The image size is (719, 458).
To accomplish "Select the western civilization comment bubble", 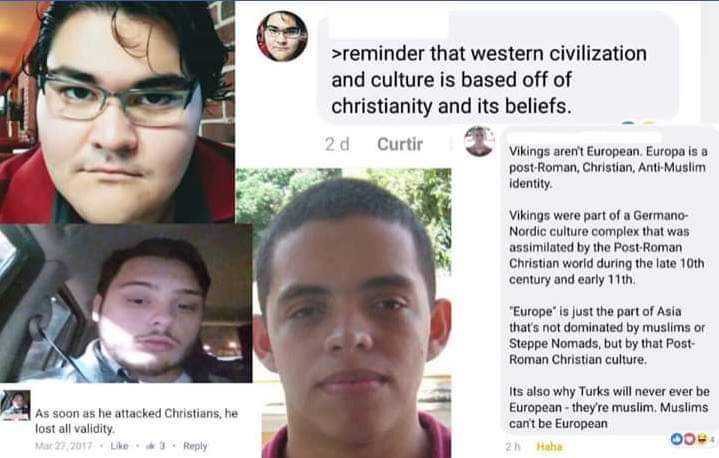I will coord(498,67).
